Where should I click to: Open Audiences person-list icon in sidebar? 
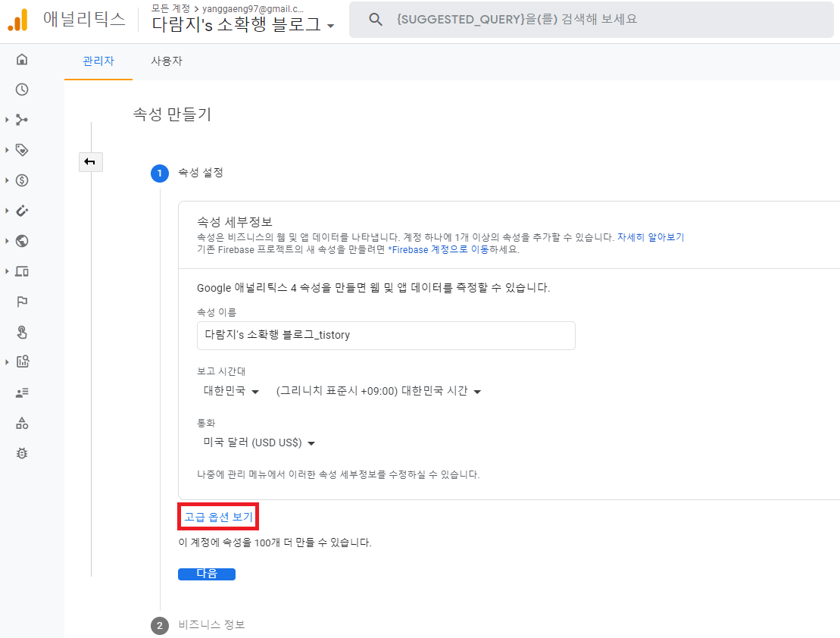(22, 393)
